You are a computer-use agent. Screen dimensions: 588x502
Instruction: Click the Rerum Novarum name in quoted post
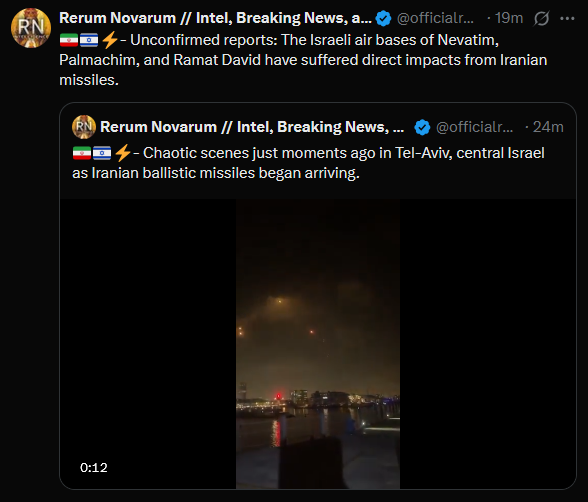[x=252, y=127]
